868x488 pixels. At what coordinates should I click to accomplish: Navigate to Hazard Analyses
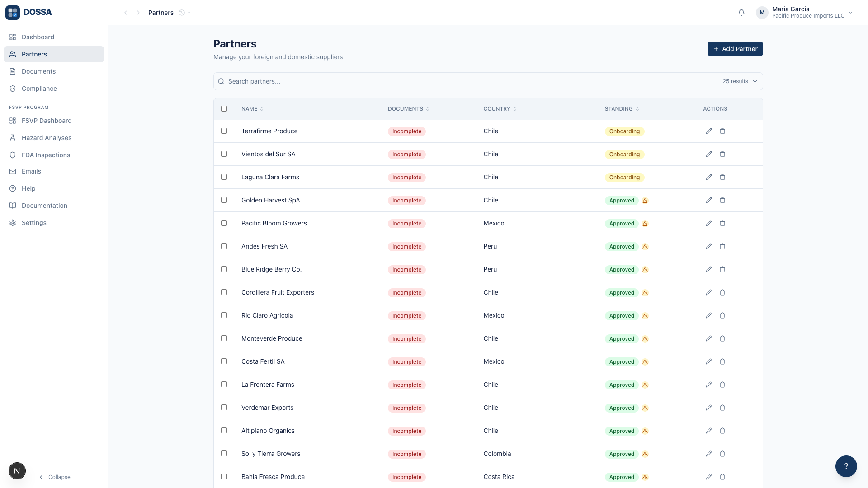pyautogui.click(x=54, y=138)
